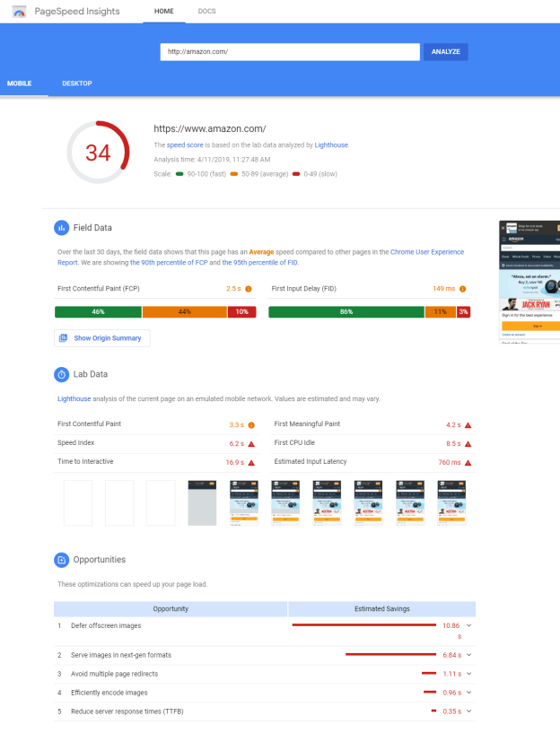Click the First CPU Idle warning triangle

468,443
